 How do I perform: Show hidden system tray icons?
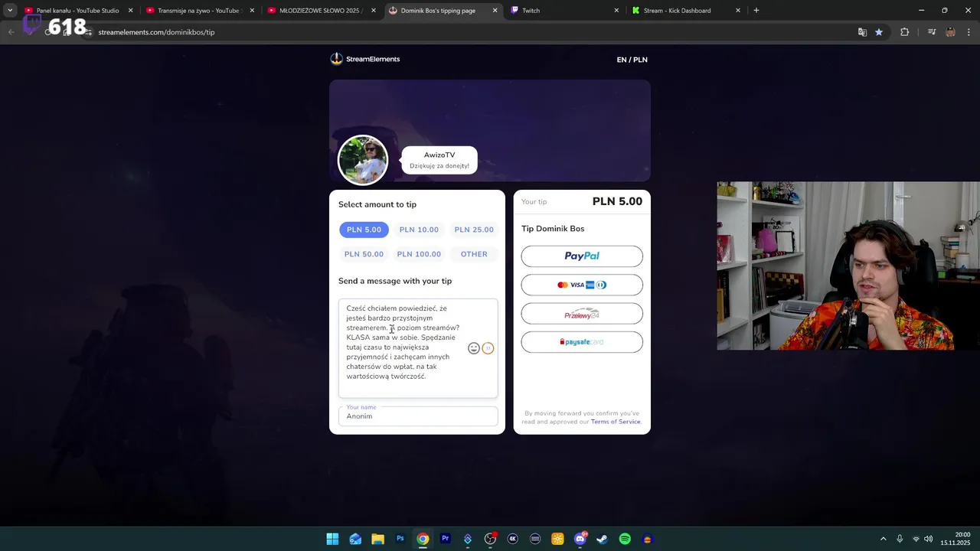883,539
